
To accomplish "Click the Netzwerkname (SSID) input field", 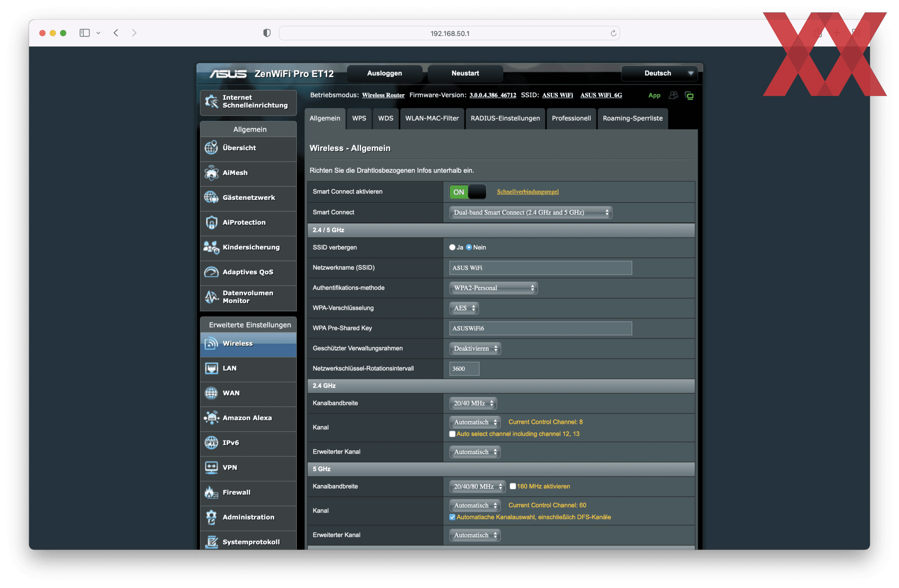I will [x=541, y=268].
